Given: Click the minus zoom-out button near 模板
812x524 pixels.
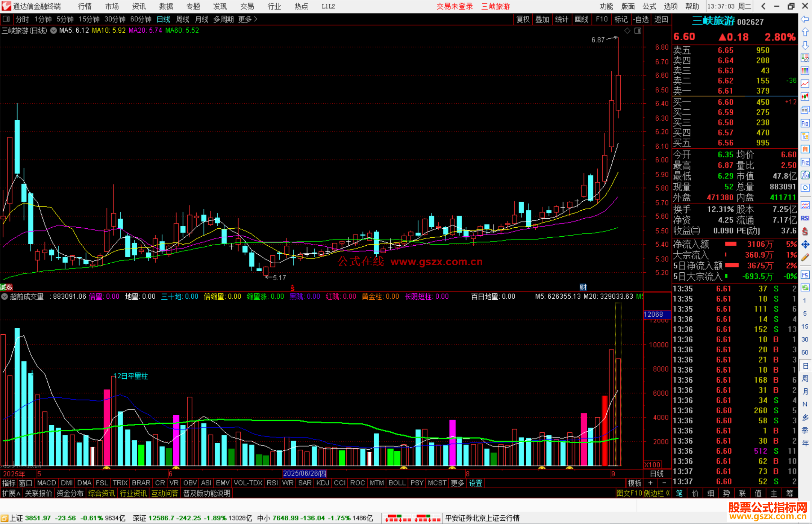Looking at the screenshot, I should 664,483.
